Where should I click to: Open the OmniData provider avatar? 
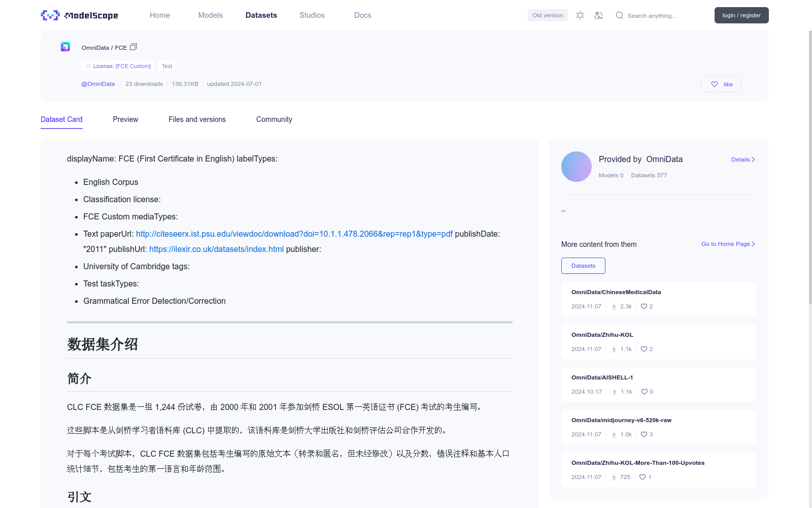(577, 167)
